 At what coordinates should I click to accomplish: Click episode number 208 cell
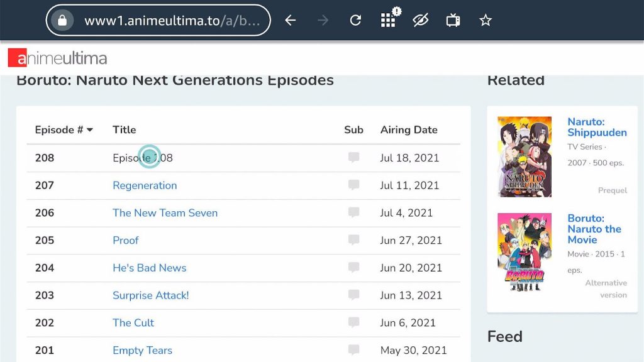click(x=45, y=158)
